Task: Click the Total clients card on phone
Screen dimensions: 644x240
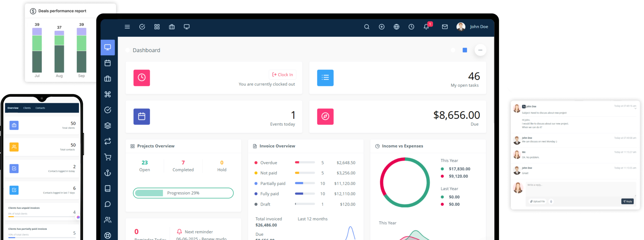Action: point(42,125)
